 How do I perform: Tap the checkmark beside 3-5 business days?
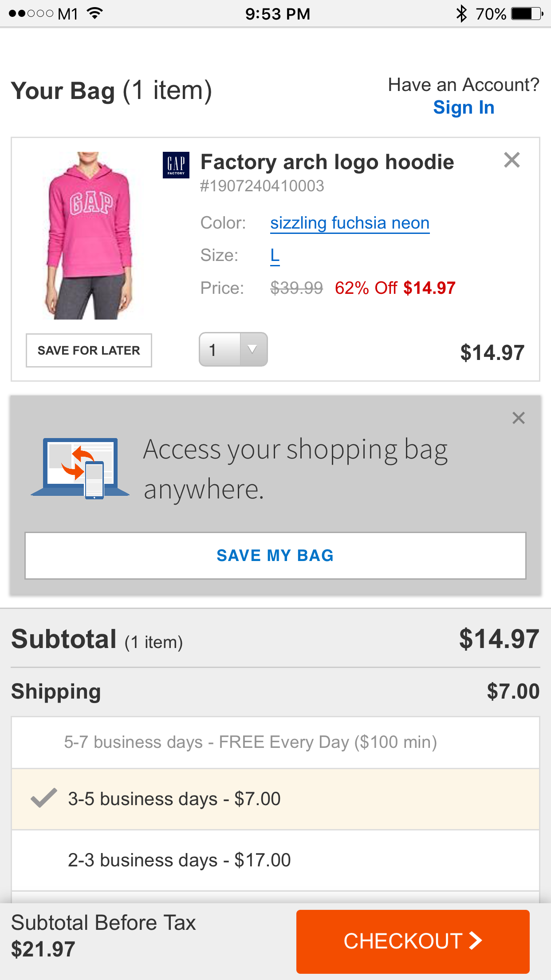pos(43,798)
